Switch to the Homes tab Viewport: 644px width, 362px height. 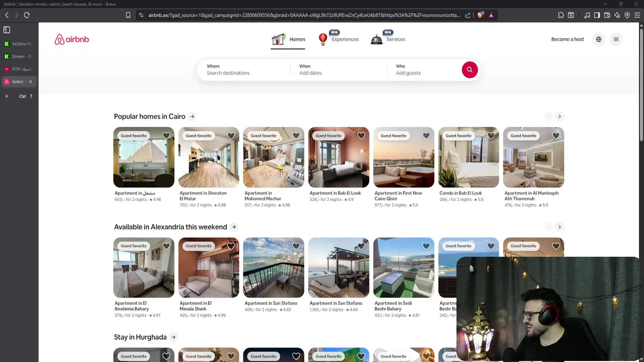point(288,39)
